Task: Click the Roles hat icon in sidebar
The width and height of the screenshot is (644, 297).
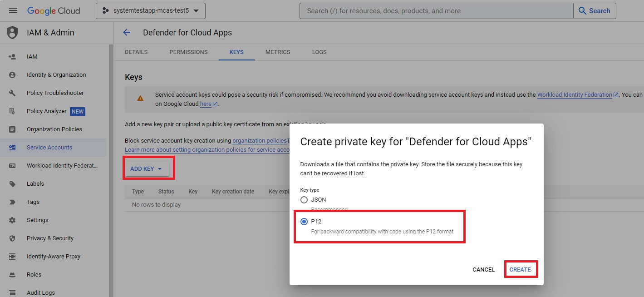Action: [12, 275]
